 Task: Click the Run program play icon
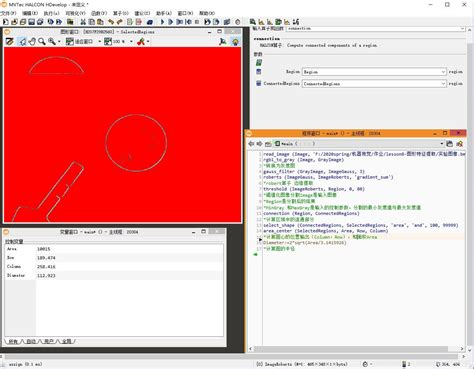(162, 22)
